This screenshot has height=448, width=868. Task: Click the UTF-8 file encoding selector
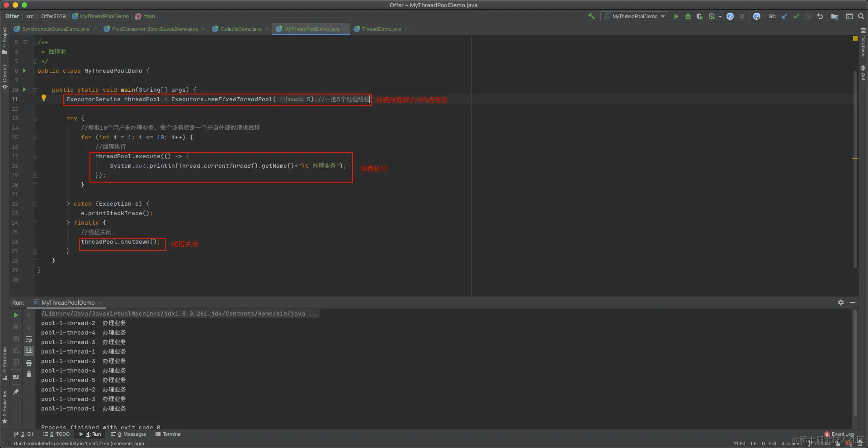(769, 443)
